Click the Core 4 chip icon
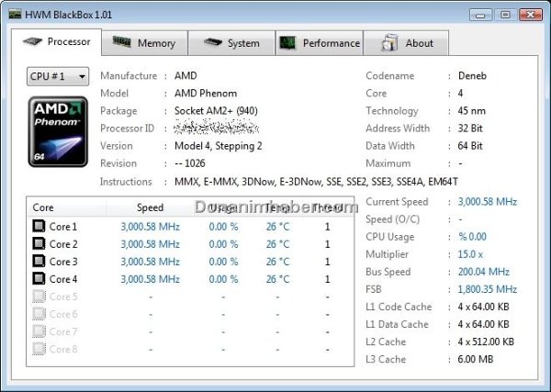This screenshot has width=551, height=392. (39, 278)
